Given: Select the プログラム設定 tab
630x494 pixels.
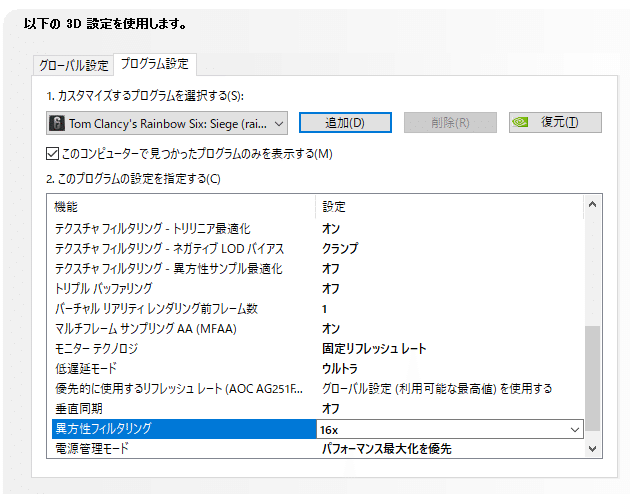Looking at the screenshot, I should (x=155, y=64).
